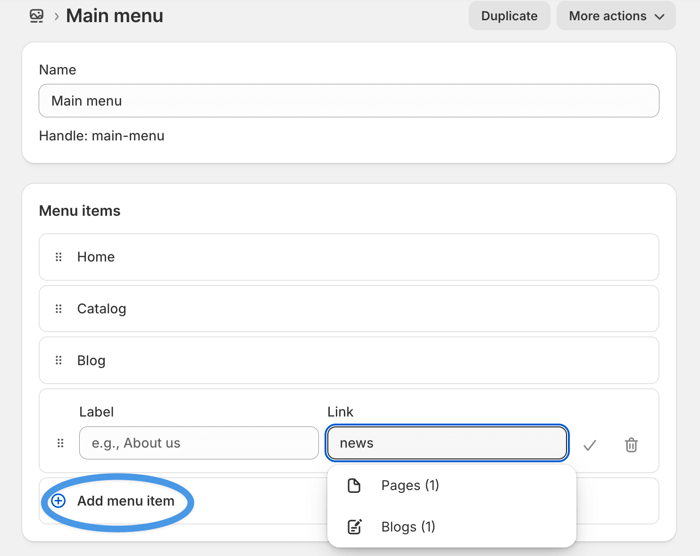This screenshot has width=700, height=556.
Task: Select the Home menu item
Action: (349, 257)
